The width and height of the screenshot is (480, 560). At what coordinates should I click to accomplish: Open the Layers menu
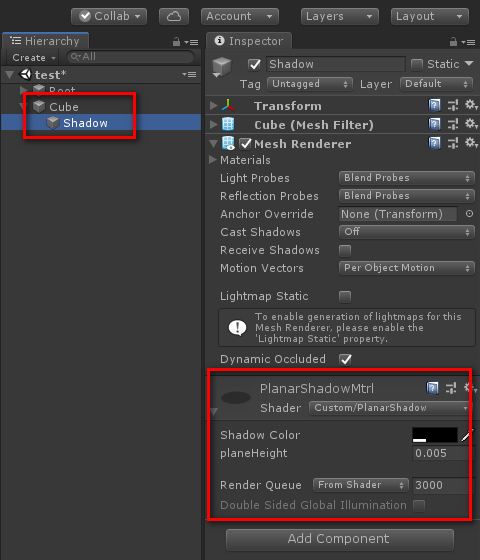coord(340,16)
